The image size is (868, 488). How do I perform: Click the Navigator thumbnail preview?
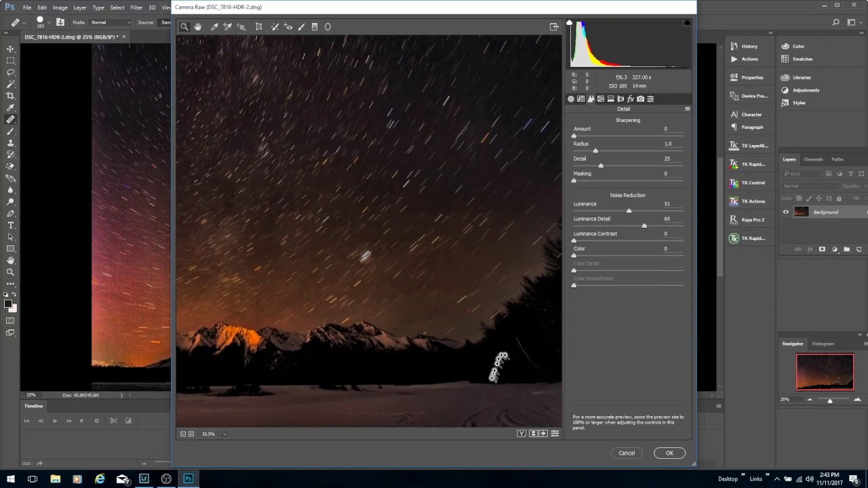[x=825, y=372]
